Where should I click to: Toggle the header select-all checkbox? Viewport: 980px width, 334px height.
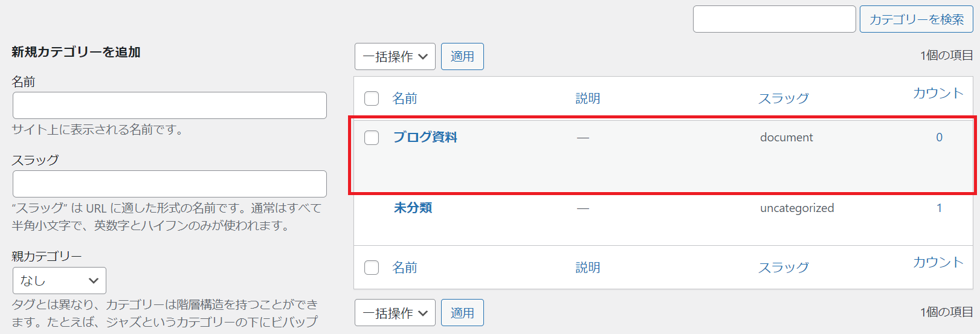[x=372, y=98]
